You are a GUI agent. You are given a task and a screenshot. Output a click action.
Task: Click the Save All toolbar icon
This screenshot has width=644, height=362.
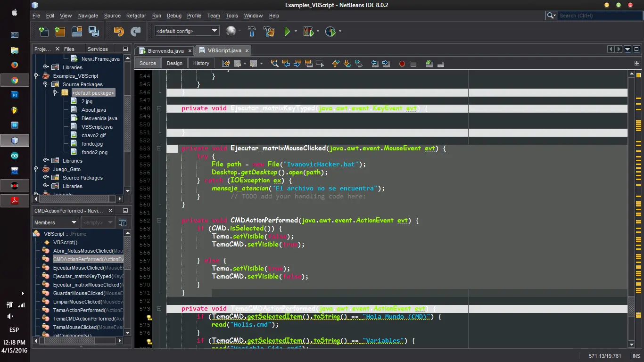(94, 32)
